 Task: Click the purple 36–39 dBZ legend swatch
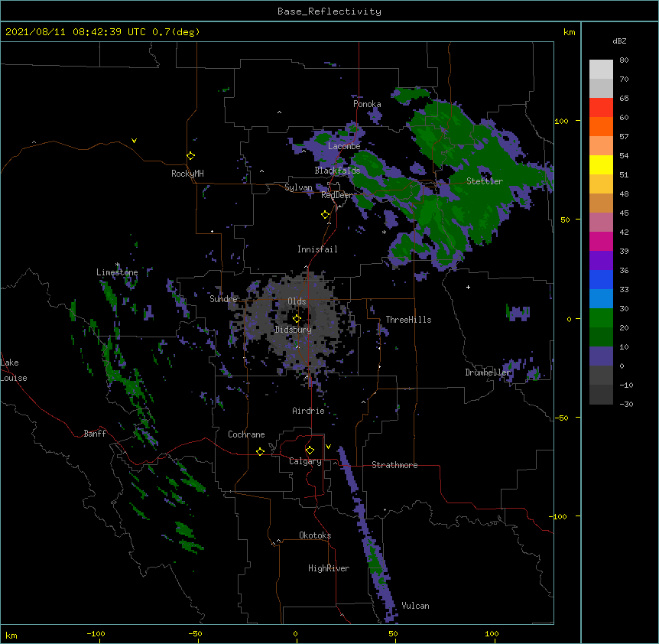(601, 261)
